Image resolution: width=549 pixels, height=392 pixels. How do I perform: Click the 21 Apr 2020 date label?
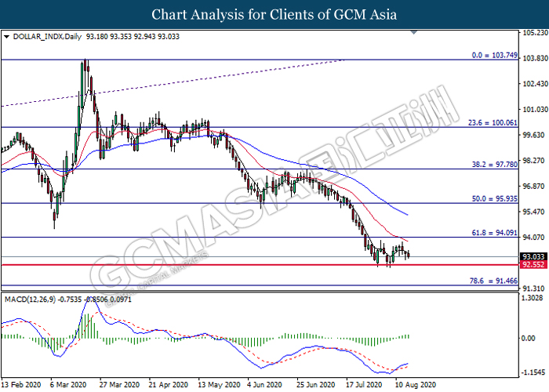[x=169, y=385]
